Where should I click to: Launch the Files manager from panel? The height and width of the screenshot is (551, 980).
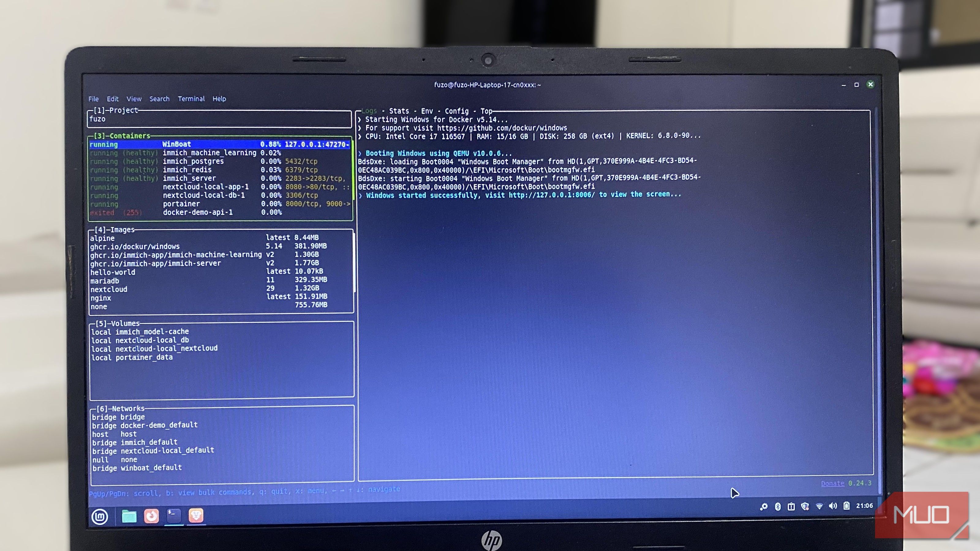[129, 516]
